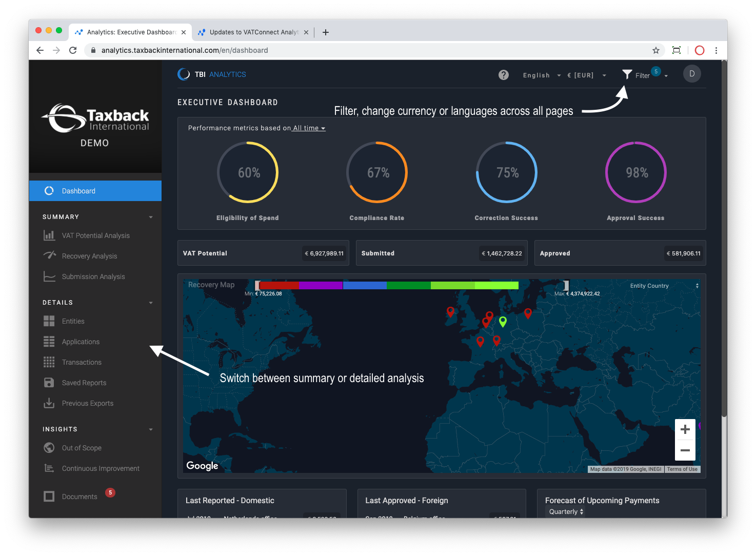Click the Previous Exports download icon
Image resolution: width=756 pixels, height=556 pixels.
point(49,403)
